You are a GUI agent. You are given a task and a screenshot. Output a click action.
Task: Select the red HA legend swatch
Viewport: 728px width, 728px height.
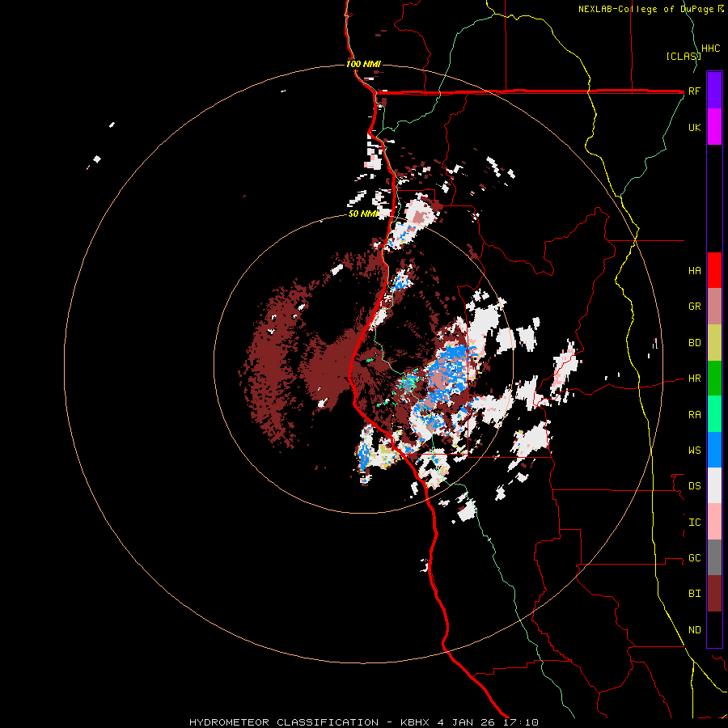714,270
